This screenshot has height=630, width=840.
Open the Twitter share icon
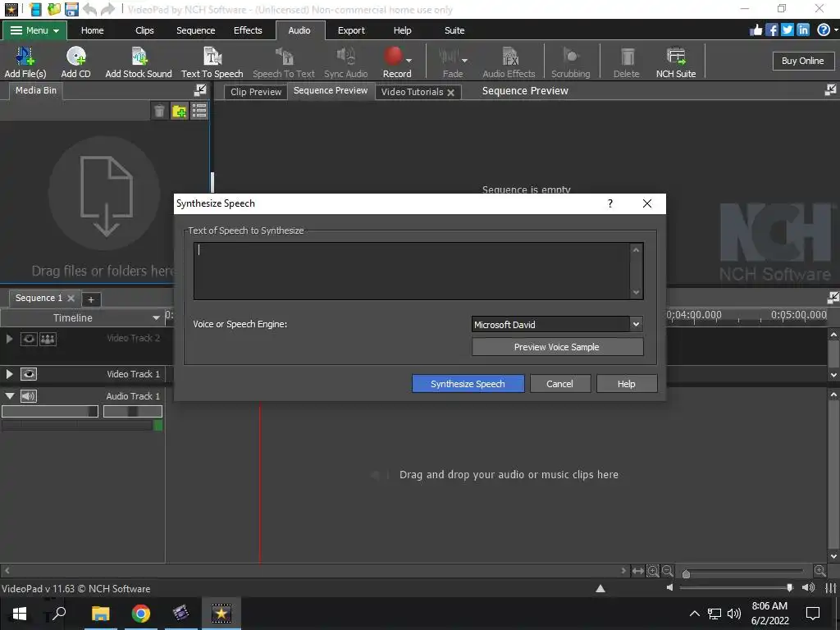(x=787, y=30)
